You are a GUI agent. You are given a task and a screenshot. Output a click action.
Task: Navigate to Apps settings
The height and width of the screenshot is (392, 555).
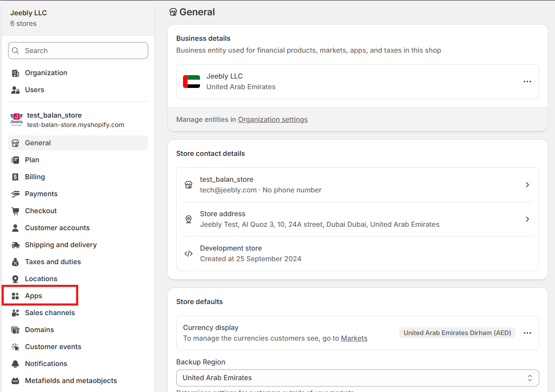pos(78,296)
